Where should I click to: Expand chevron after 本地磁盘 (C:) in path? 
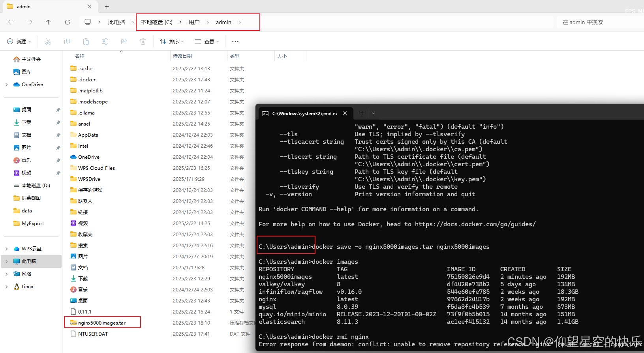click(180, 22)
